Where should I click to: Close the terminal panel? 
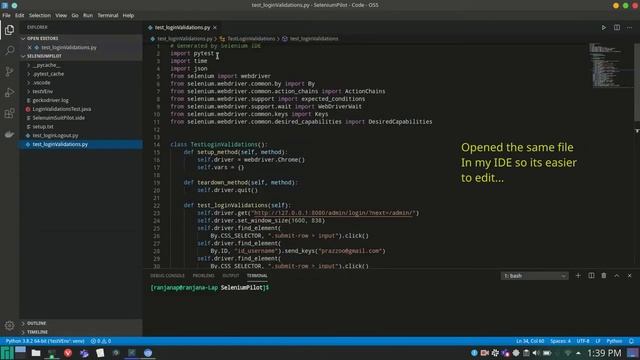coord(630,276)
